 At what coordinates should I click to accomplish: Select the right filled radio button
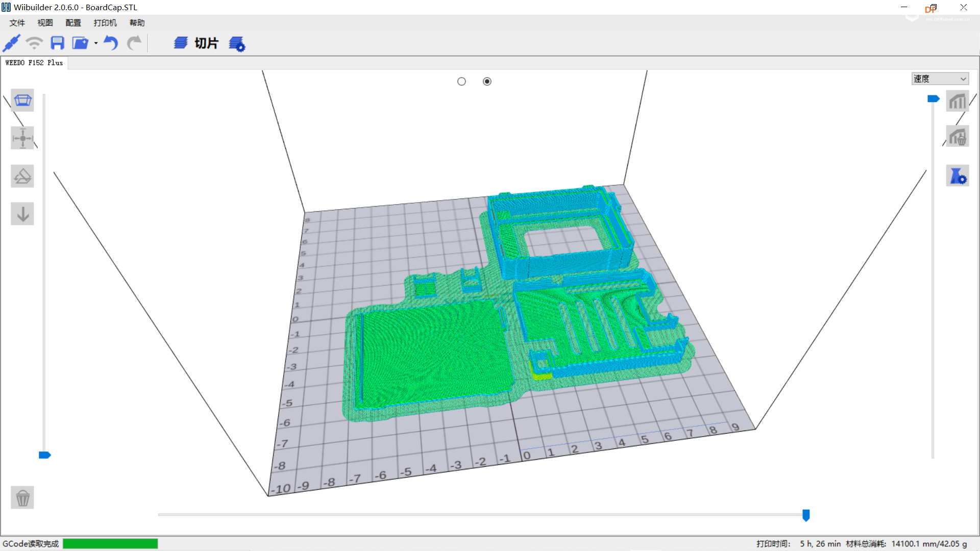click(x=487, y=82)
